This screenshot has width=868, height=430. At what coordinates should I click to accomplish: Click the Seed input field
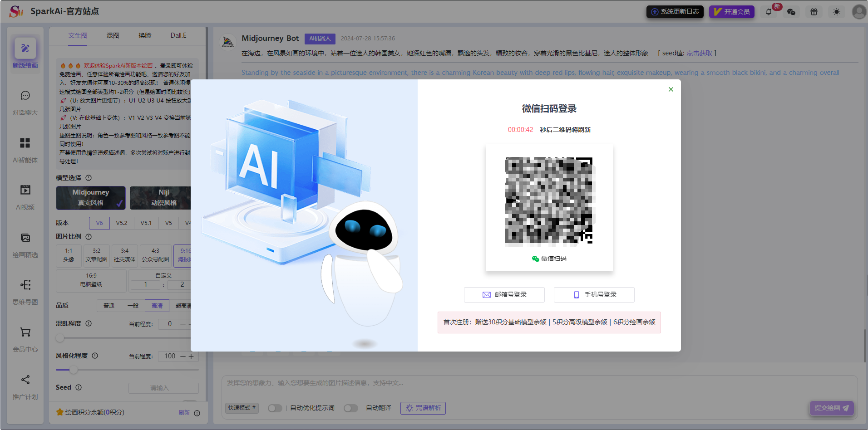coord(163,388)
